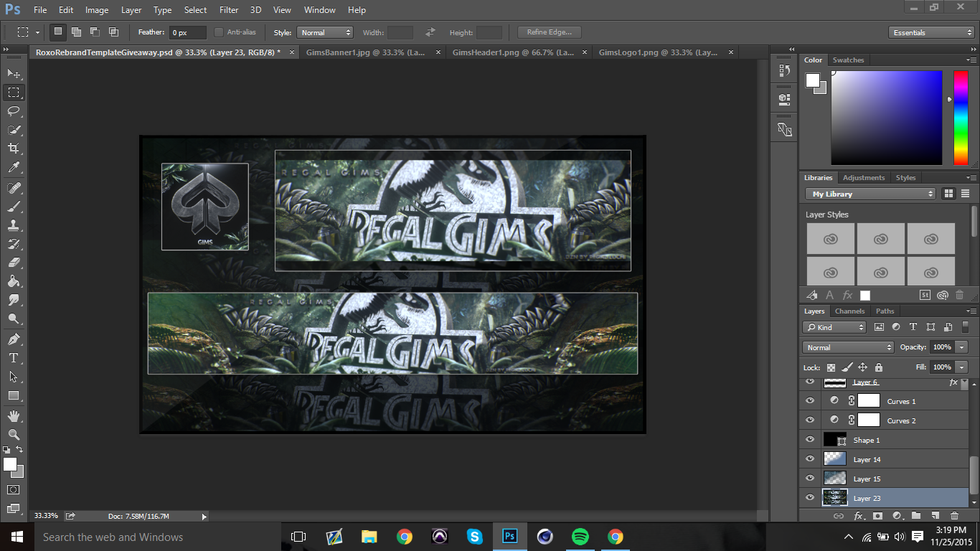
Task: Select the Lasso tool
Action: point(14,111)
